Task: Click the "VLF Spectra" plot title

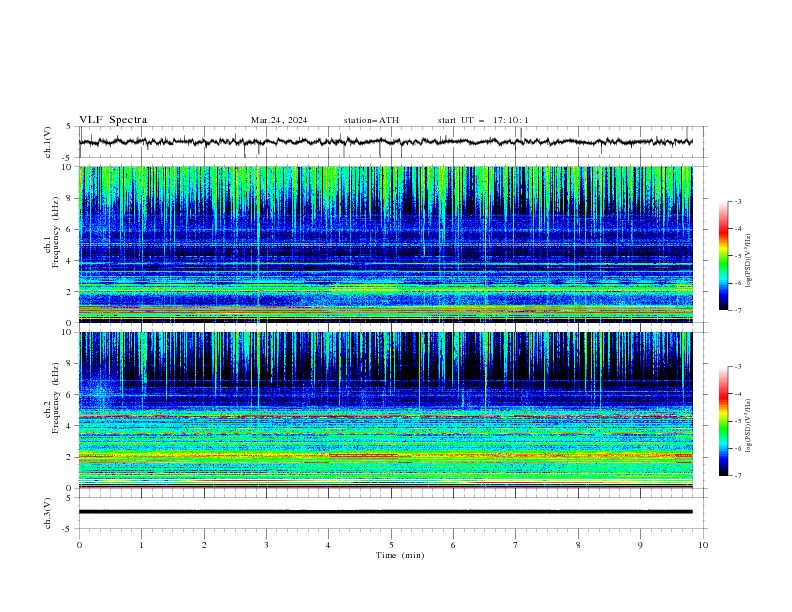Action: [113, 120]
